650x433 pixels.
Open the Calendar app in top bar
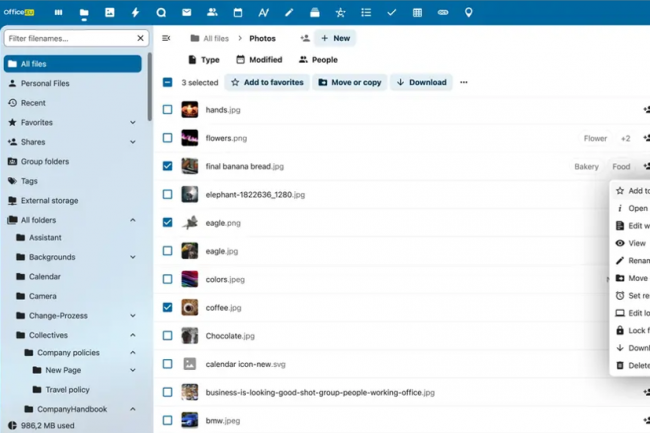coord(237,13)
